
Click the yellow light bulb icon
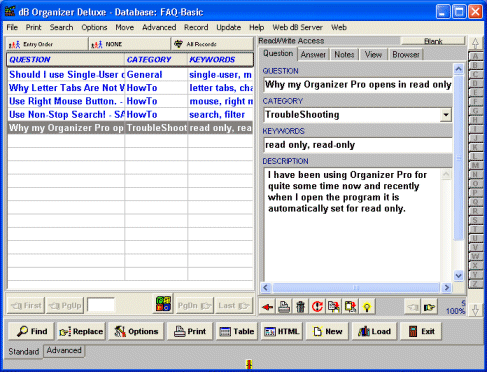point(367,307)
